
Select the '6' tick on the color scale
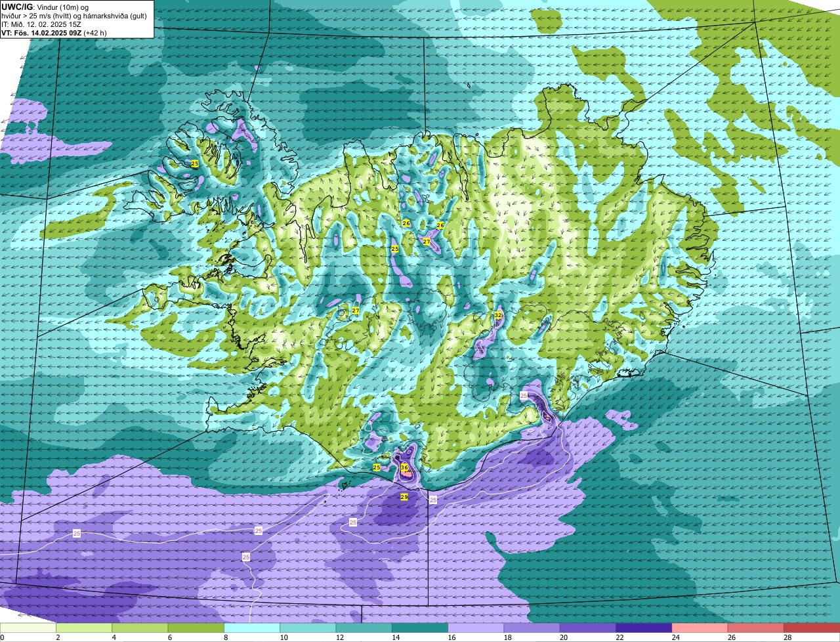click(169, 637)
